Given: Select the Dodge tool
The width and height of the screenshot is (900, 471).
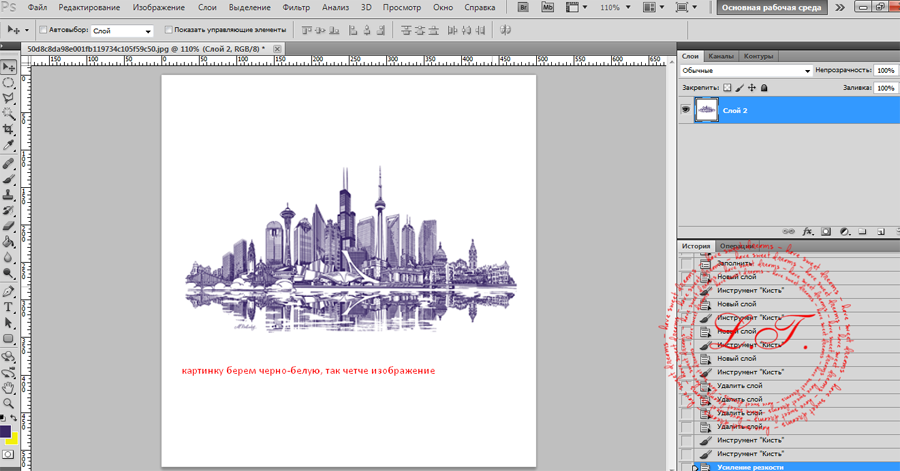Looking at the screenshot, I should click(8, 273).
